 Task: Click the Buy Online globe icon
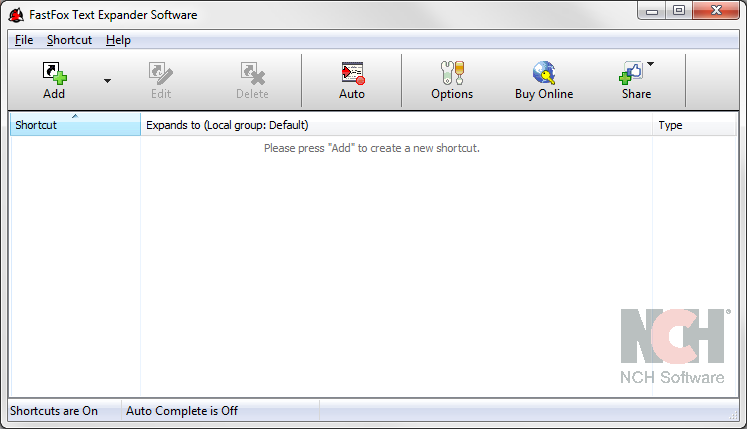pyautogui.click(x=544, y=73)
